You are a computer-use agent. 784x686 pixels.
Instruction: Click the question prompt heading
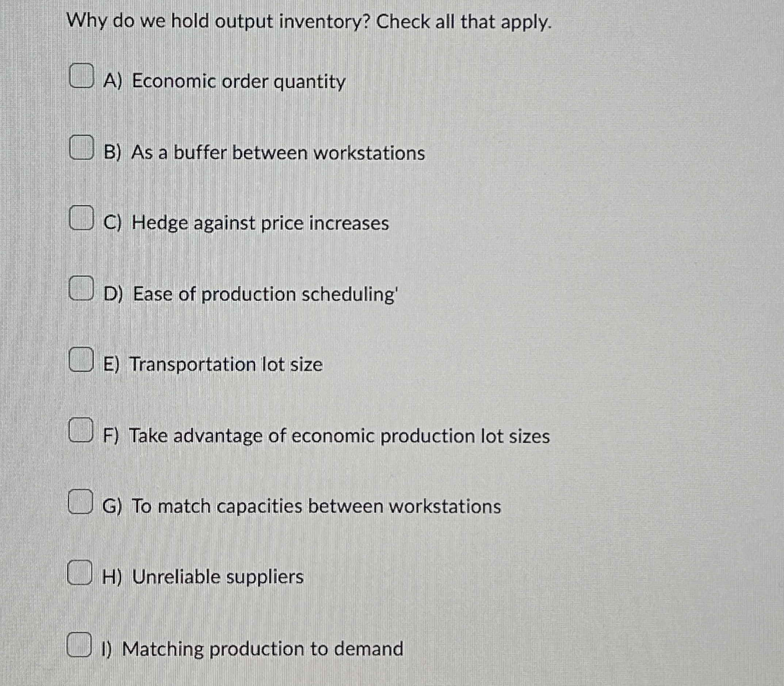pyautogui.click(x=310, y=22)
